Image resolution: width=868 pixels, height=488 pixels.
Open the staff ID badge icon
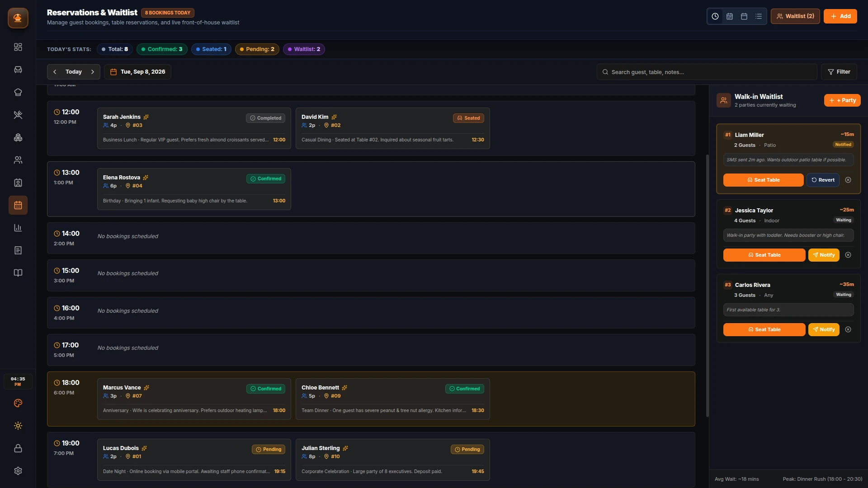tap(18, 183)
